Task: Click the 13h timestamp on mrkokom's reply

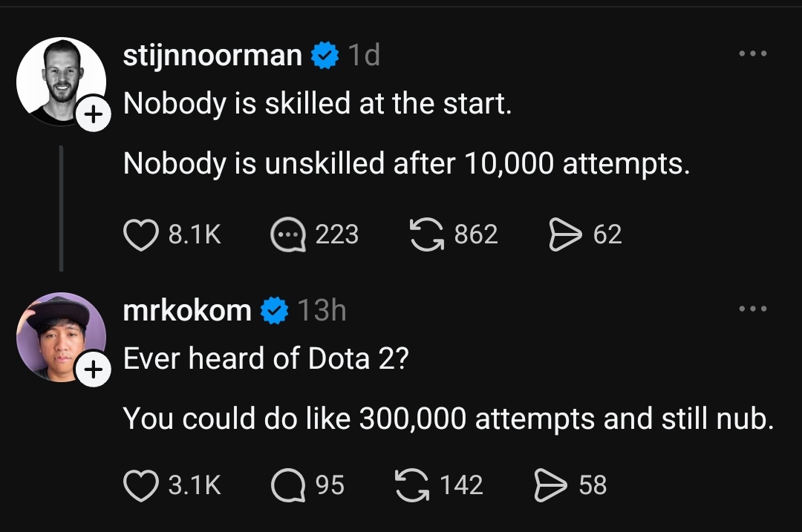Action: point(322,310)
